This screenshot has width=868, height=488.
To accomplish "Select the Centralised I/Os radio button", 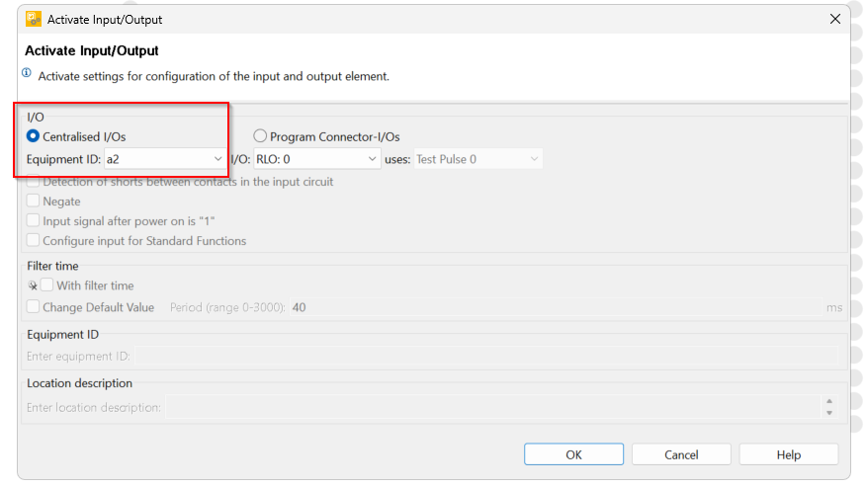I will [34, 136].
